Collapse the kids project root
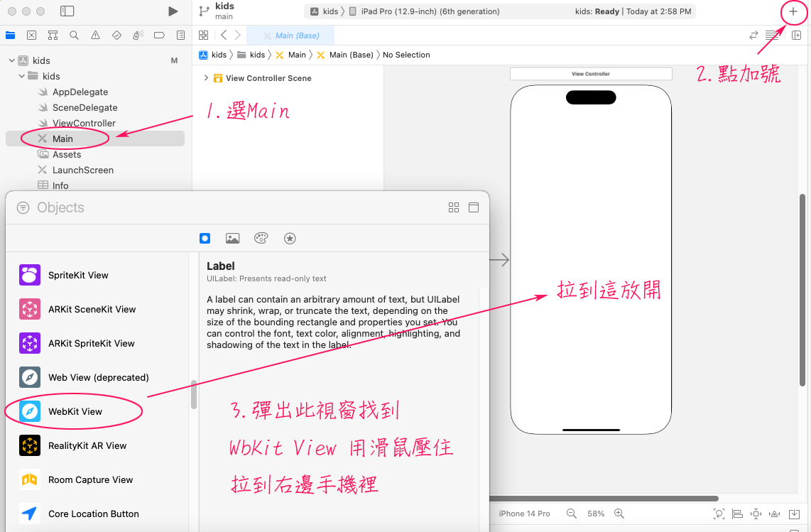811x532 pixels. click(12, 60)
